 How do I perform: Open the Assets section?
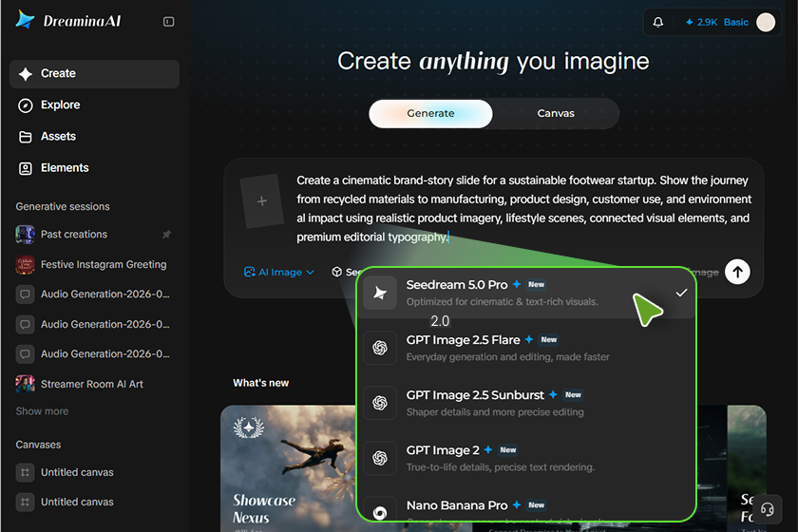click(95, 137)
